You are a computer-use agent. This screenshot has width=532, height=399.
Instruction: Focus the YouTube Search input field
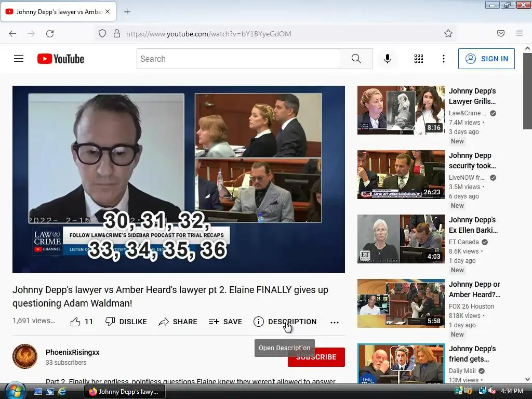(x=238, y=59)
